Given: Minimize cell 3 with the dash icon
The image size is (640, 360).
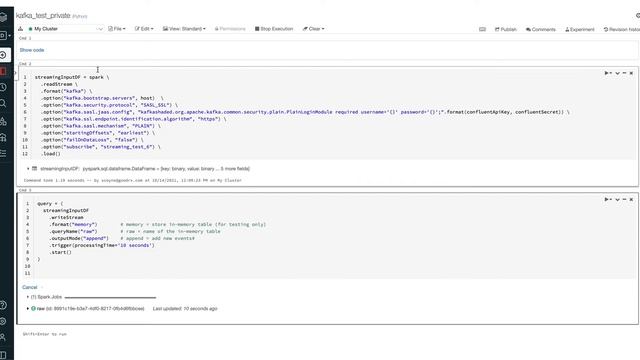Looking at the screenshot, I should [x=624, y=199].
